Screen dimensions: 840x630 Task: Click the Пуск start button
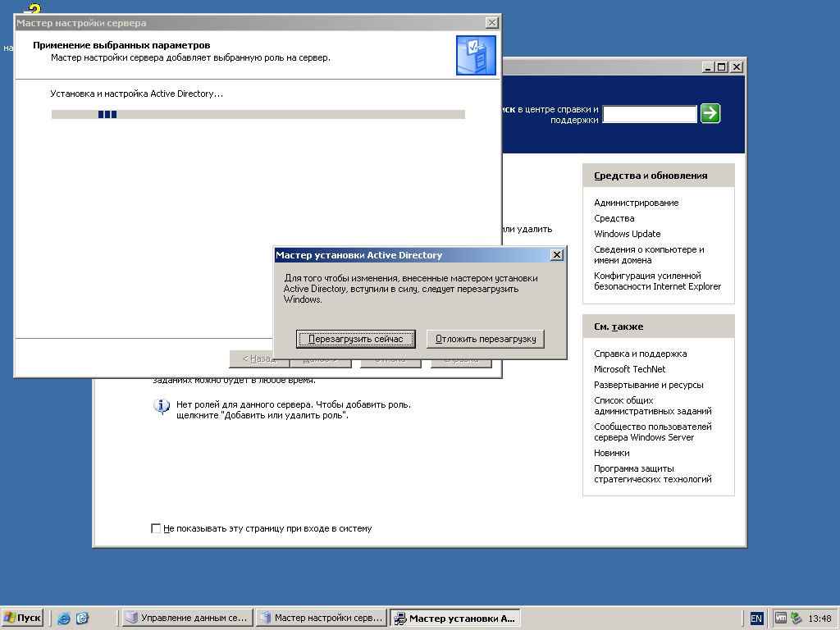coord(22,618)
